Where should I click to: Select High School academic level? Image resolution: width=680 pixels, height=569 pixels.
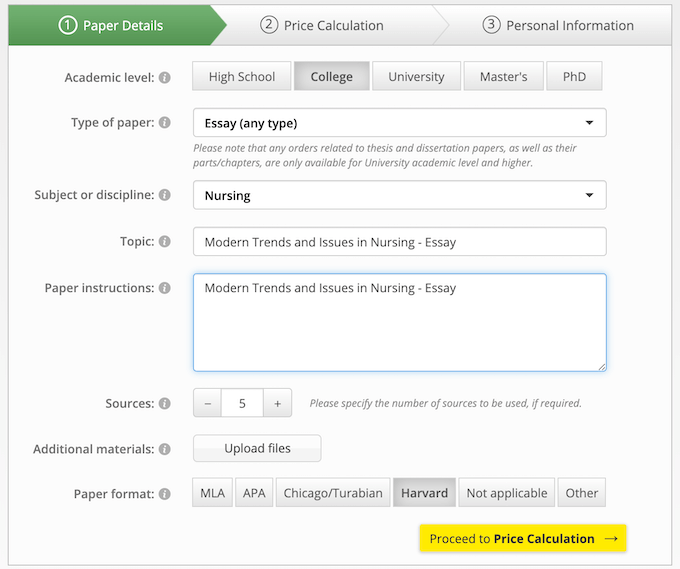[x=242, y=77]
